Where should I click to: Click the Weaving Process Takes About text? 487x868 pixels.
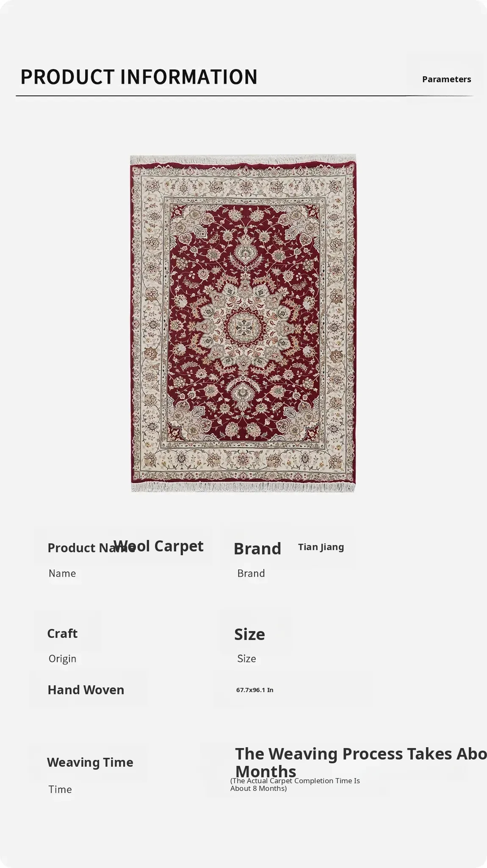pos(361,754)
